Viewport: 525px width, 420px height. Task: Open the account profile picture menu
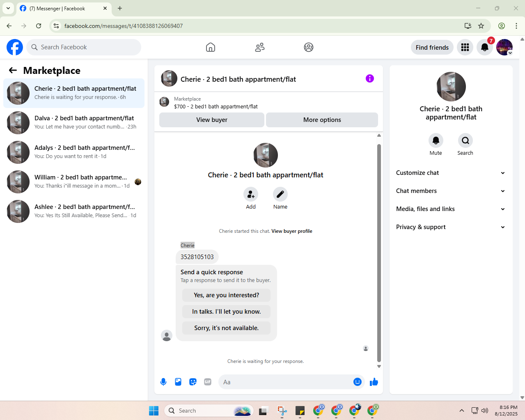(504, 47)
